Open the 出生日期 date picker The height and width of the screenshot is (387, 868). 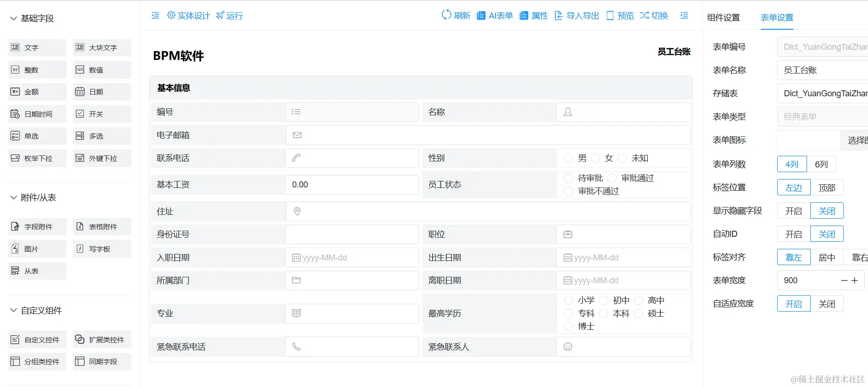(x=624, y=258)
